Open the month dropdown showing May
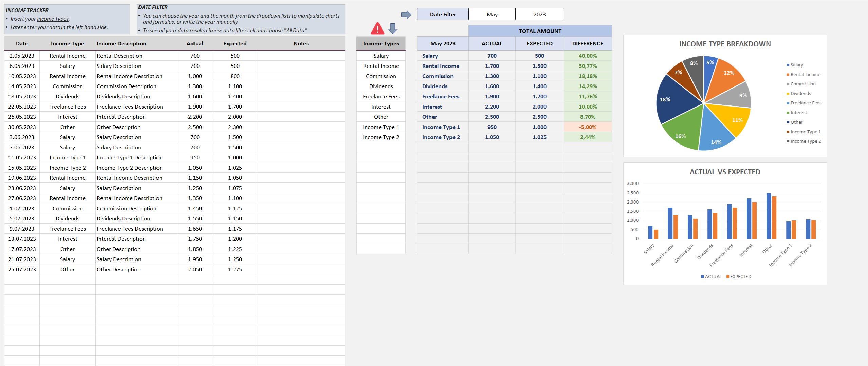This screenshot has width=868, height=366. pyautogui.click(x=492, y=14)
